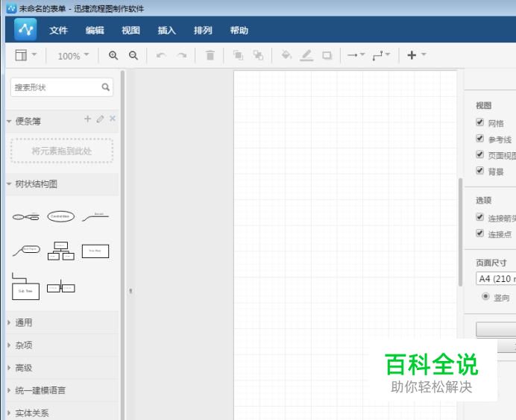
Task: Click the button below page orientation
Action: (x=496, y=330)
